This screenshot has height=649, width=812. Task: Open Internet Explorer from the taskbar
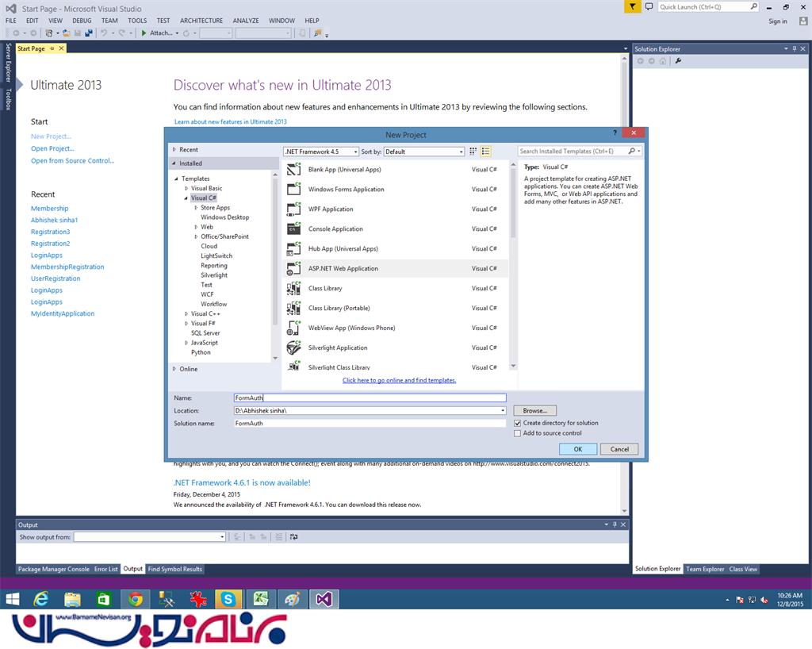pos(41,599)
